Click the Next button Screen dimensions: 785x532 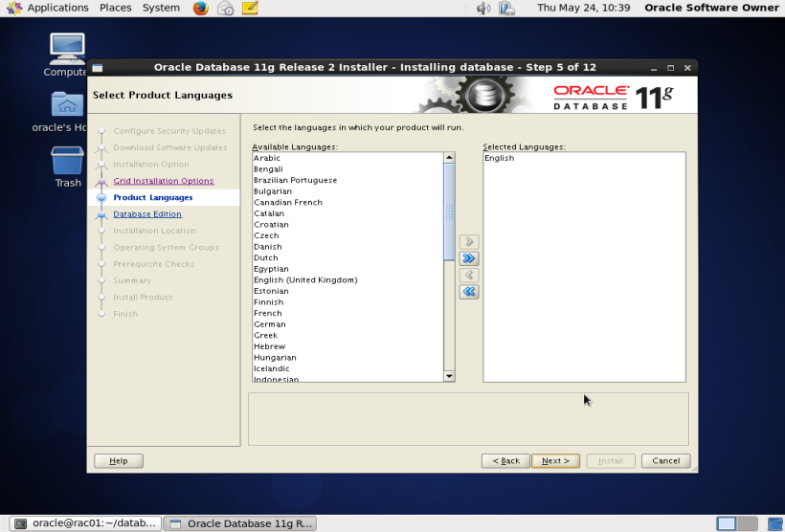(x=555, y=461)
